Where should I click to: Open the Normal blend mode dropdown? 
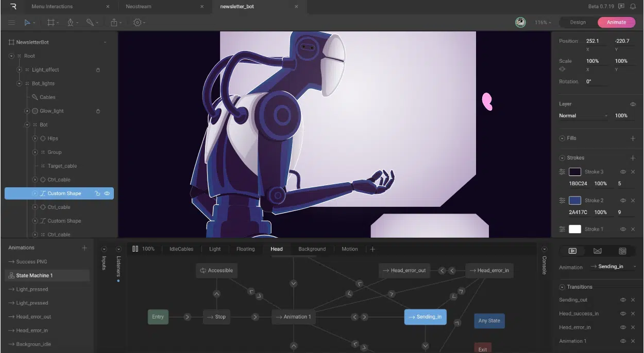pyautogui.click(x=583, y=116)
